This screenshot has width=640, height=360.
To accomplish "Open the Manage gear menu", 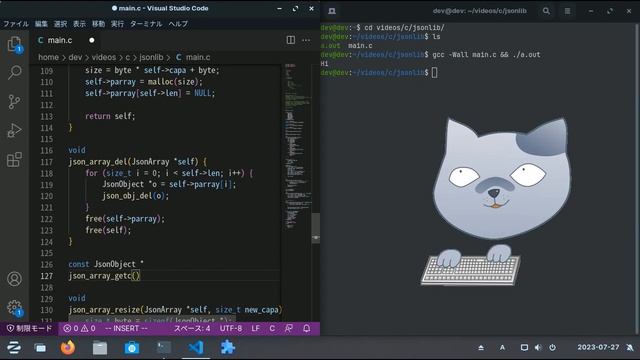I will [14, 307].
